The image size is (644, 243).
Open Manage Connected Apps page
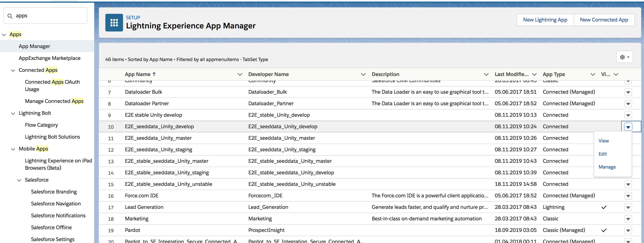(x=54, y=101)
